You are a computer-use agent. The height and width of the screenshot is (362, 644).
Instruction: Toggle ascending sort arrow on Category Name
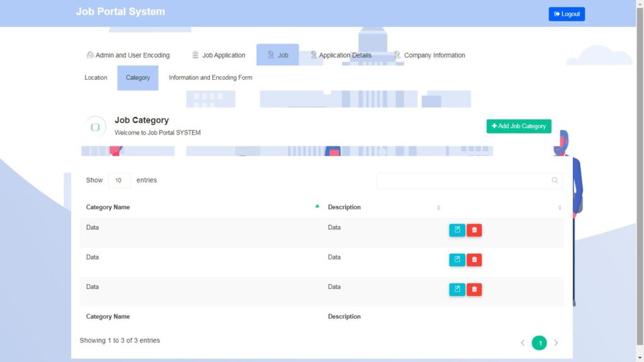click(317, 206)
